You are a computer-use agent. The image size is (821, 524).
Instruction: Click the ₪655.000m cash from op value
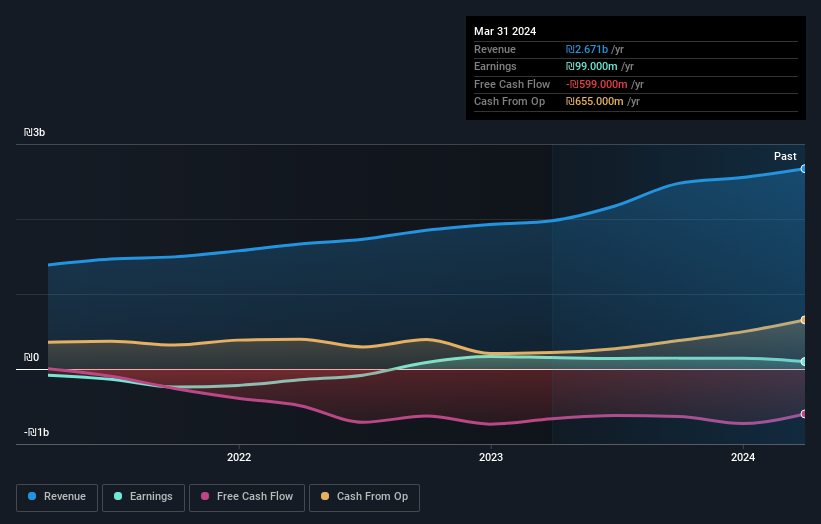click(594, 102)
